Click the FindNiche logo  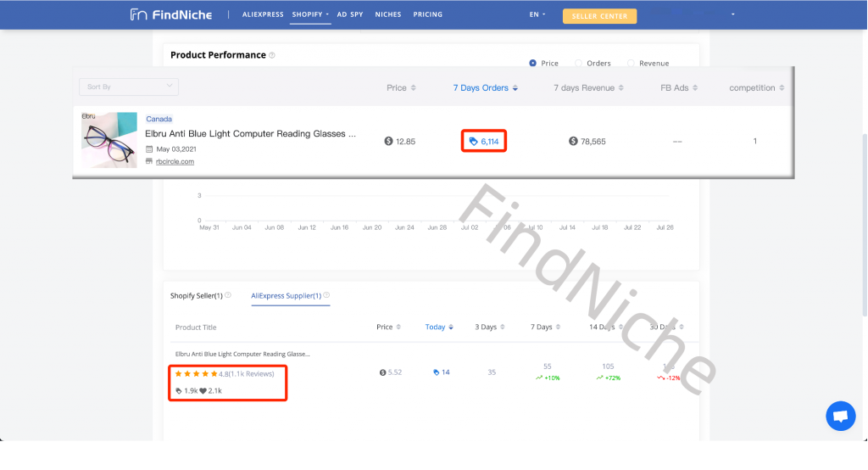[171, 14]
